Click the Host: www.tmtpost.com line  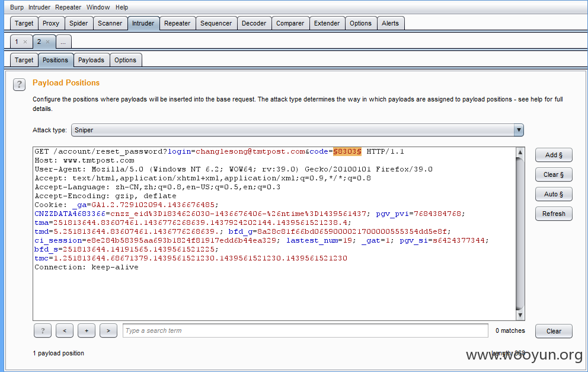84,161
